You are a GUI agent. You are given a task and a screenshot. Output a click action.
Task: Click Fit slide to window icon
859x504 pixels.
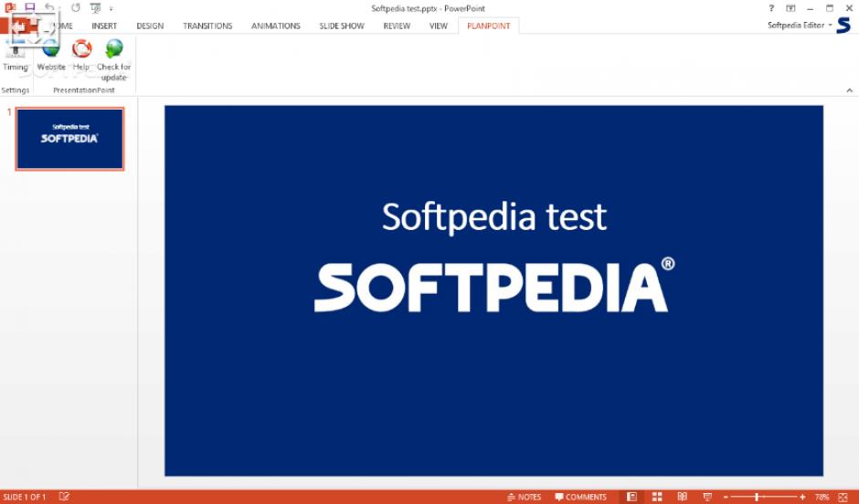tap(845, 497)
